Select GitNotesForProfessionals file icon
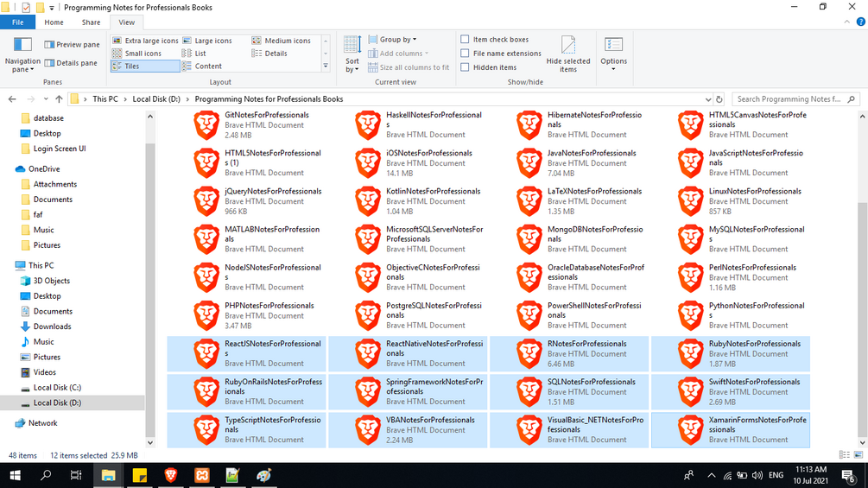Image resolution: width=868 pixels, height=488 pixels. click(206, 125)
